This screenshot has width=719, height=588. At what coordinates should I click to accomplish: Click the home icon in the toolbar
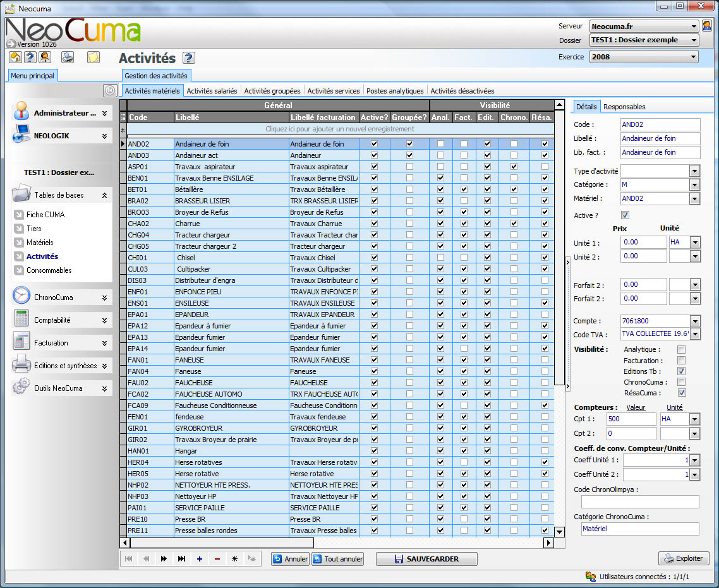(x=16, y=57)
